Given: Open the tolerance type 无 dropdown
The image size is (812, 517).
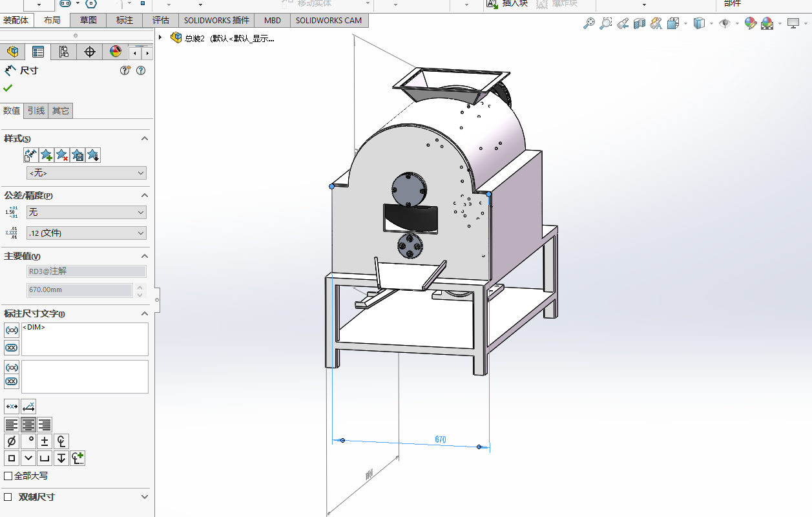Looking at the screenshot, I should coord(87,212).
